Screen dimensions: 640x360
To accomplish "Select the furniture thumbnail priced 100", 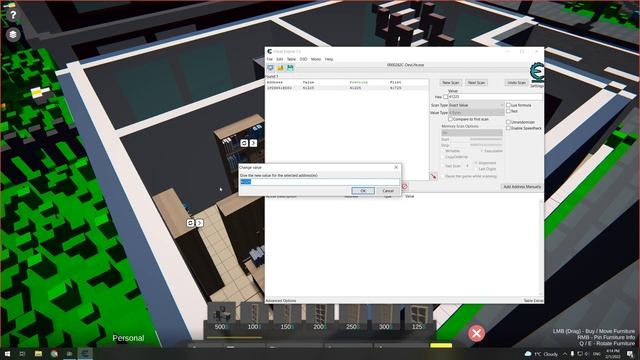I will [254, 317].
